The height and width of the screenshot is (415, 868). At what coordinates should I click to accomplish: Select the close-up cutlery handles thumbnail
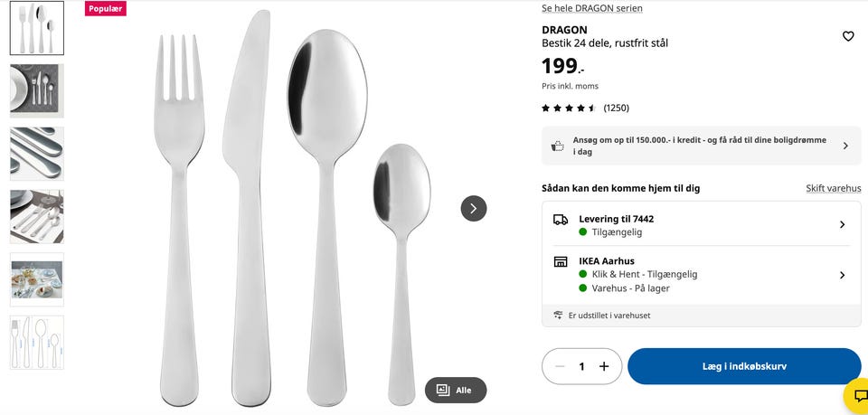(36, 154)
